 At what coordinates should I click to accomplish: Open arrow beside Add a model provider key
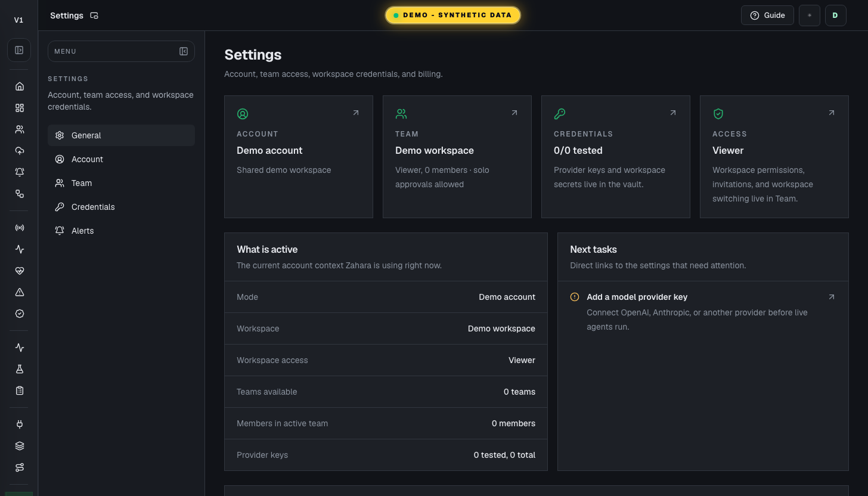pos(832,297)
